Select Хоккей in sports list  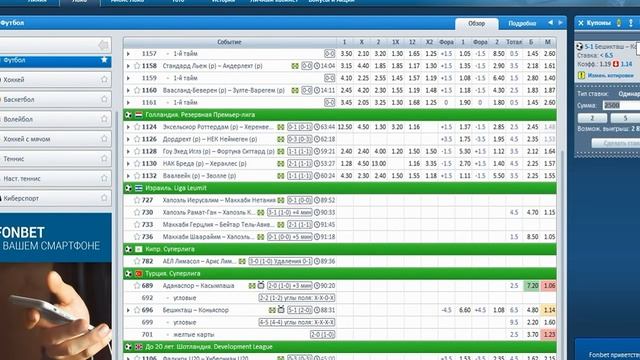tap(56, 80)
